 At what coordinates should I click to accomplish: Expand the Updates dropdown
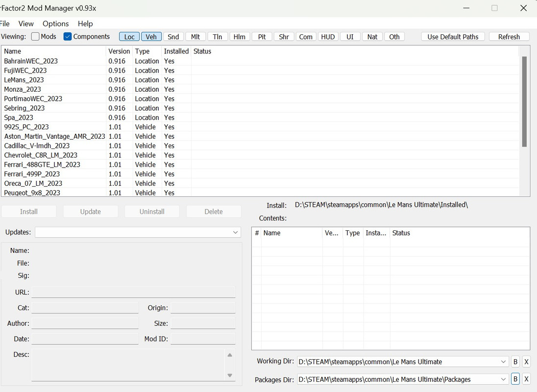[x=235, y=232]
